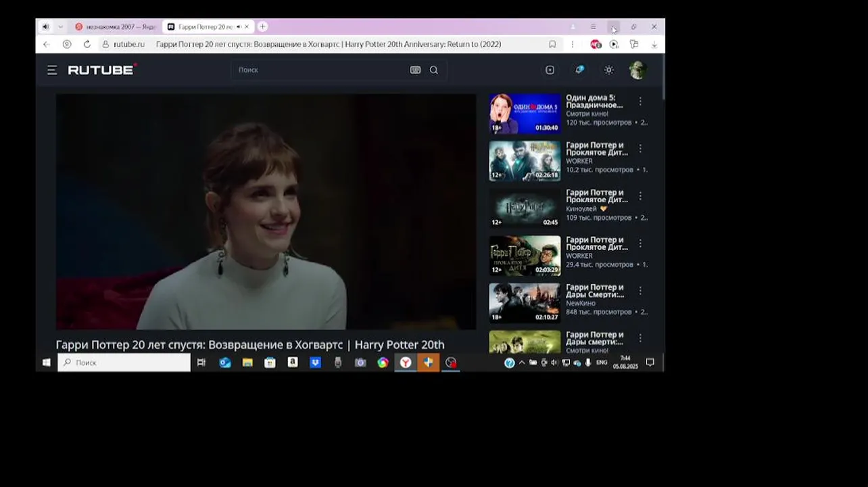This screenshot has width=868, height=487.
Task: Click the main video player
Action: pyautogui.click(x=266, y=212)
